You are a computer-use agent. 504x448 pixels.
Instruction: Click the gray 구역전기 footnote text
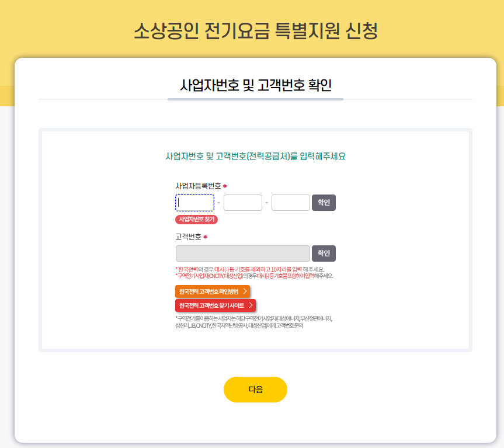pos(254,322)
